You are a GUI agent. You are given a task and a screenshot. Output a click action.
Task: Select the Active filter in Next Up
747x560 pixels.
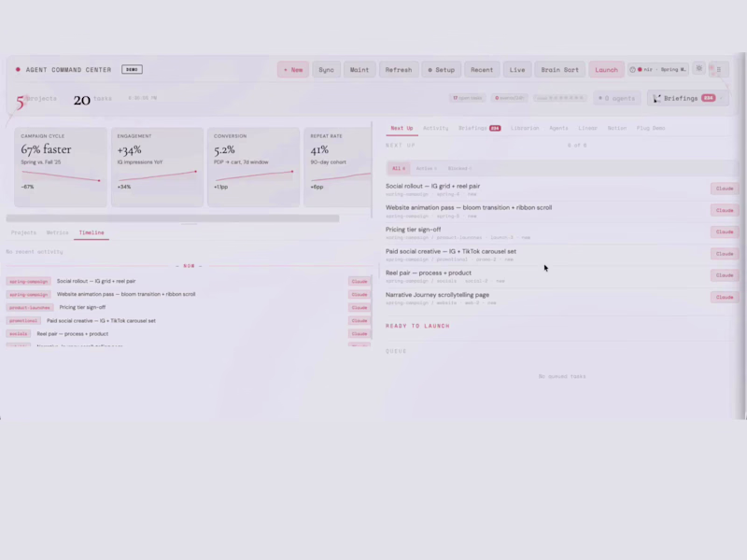[x=426, y=169]
